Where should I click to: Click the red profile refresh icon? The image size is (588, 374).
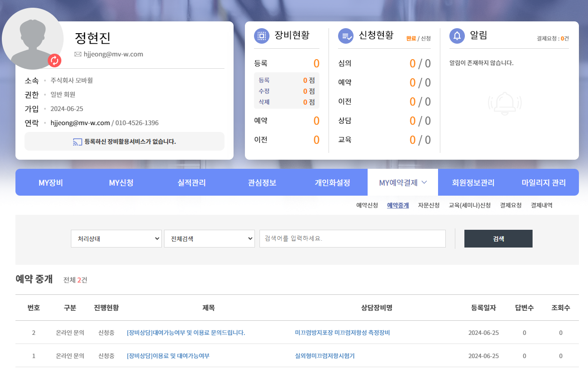55,60
